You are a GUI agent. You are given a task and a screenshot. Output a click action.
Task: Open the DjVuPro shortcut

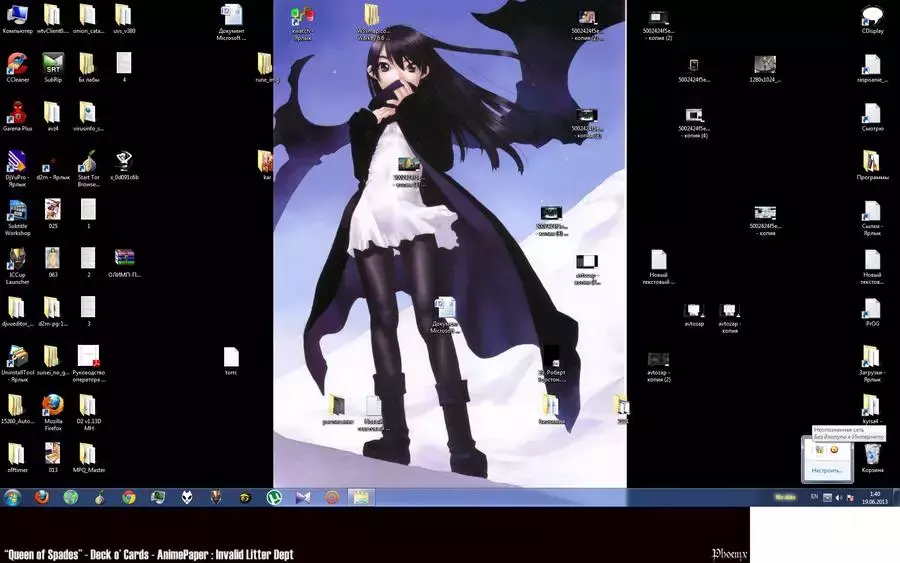[17, 168]
